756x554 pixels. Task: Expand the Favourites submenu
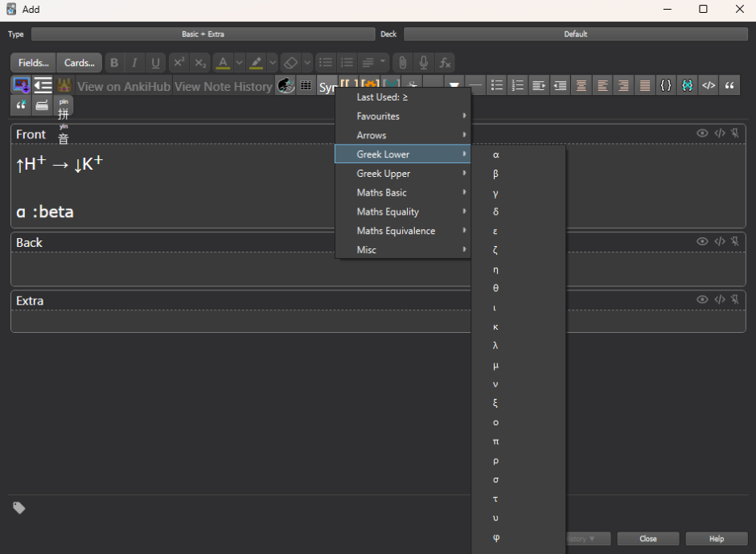pos(403,117)
